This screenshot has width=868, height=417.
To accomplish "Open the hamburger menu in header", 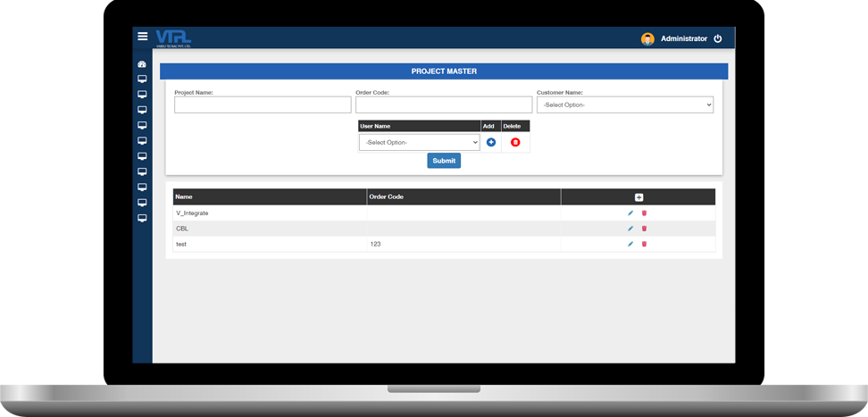I will pos(142,37).
